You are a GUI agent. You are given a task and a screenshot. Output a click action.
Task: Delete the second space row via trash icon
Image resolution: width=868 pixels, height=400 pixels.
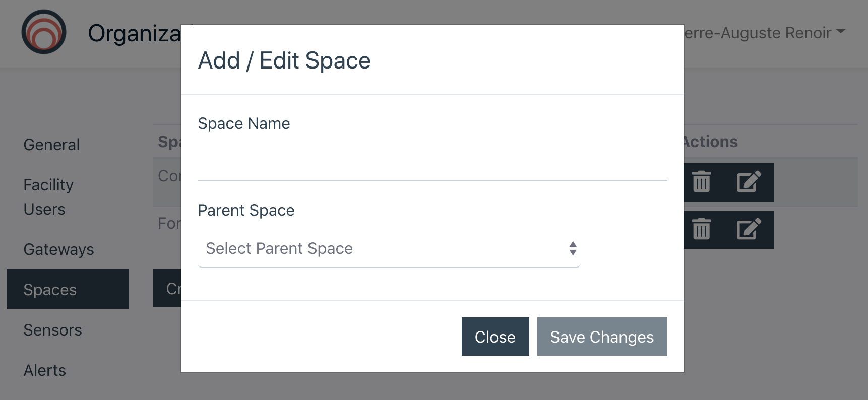(701, 229)
